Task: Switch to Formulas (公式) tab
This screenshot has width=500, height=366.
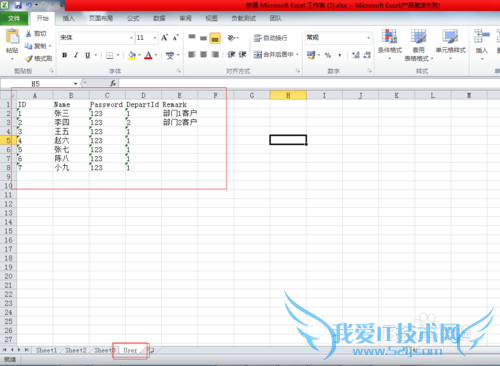Action: point(133,18)
